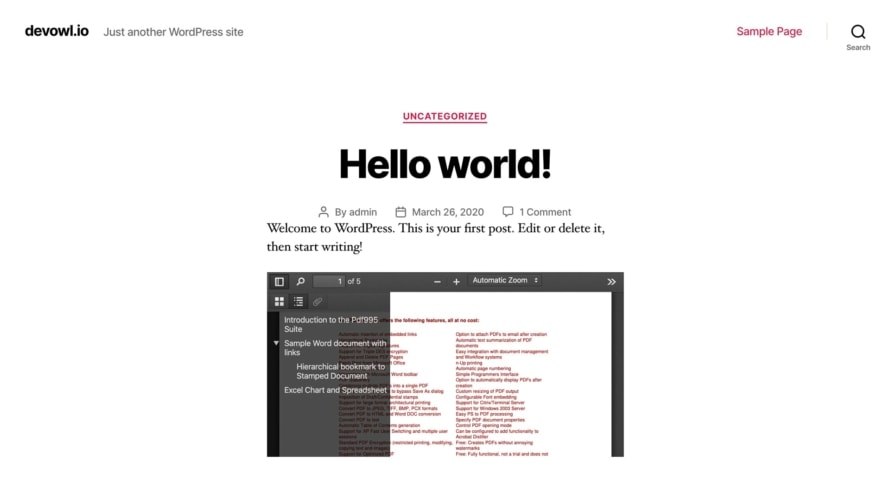
Task: Toggle the PDF viewer sidebar
Action: [x=279, y=282]
